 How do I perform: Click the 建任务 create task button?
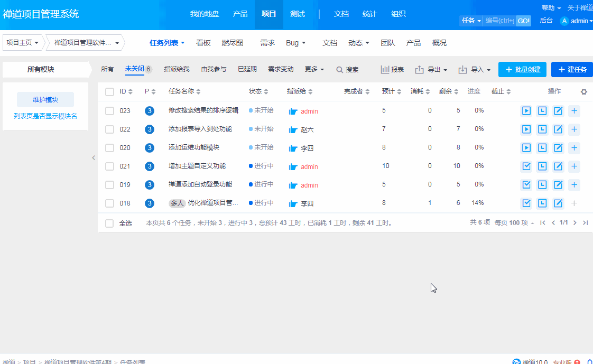572,70
